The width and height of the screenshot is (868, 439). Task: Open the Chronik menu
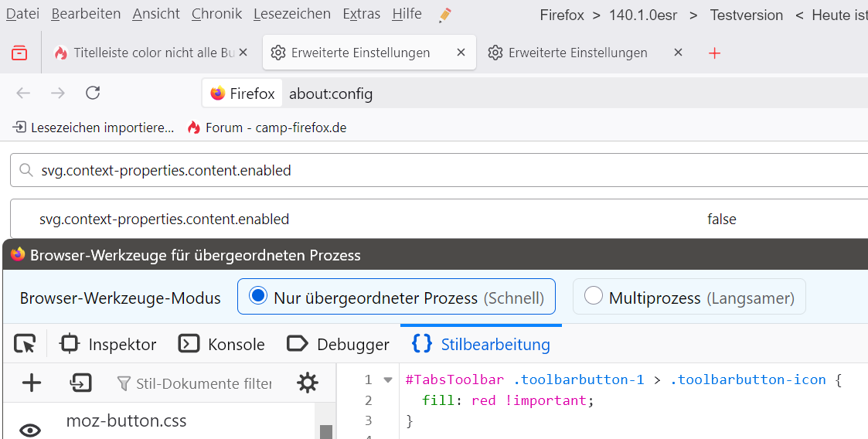click(x=216, y=14)
